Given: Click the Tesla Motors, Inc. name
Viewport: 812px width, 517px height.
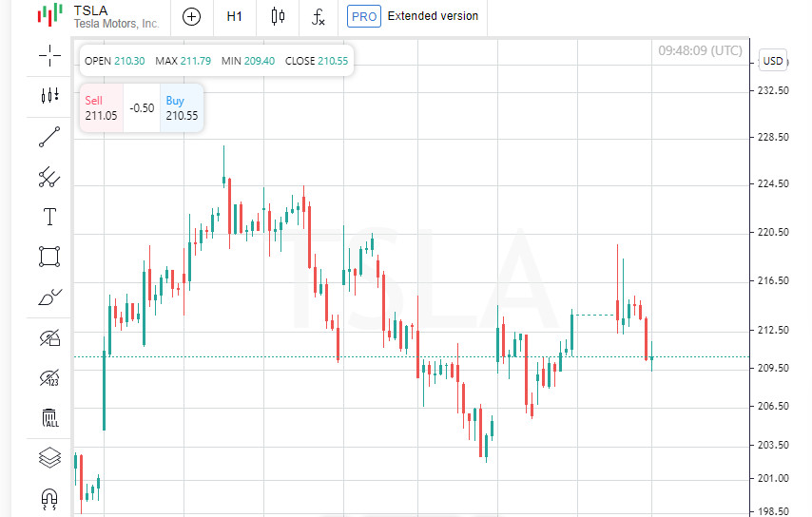Looking at the screenshot, I should 117,24.
